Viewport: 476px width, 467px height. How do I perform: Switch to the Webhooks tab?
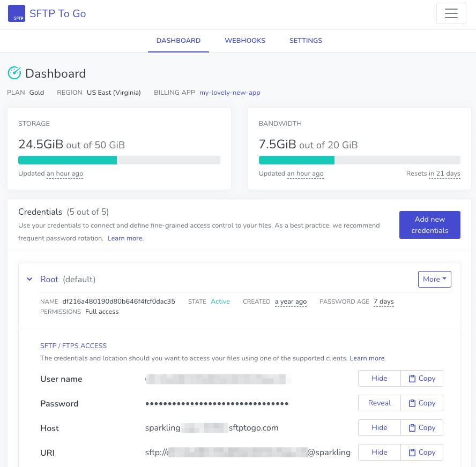245,41
